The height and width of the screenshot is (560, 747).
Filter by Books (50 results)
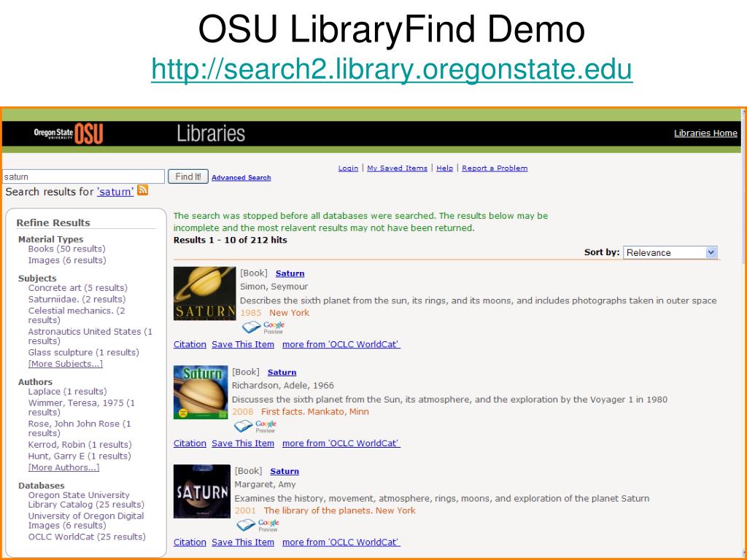coord(66,249)
